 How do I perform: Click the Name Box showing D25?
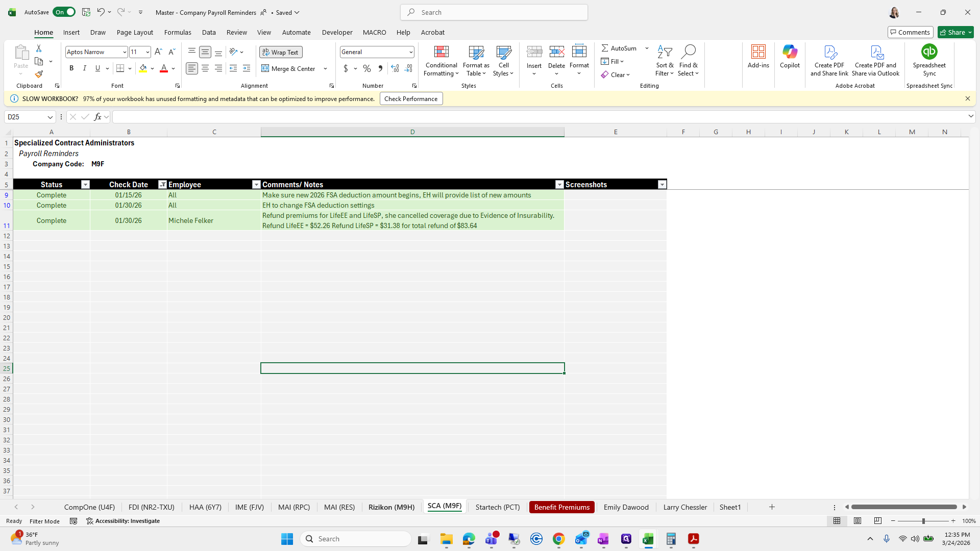(x=26, y=117)
